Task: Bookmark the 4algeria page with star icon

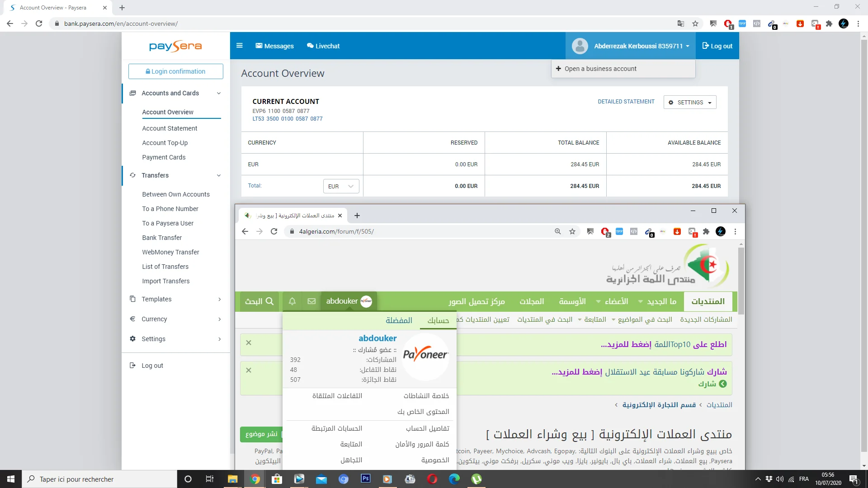Action: click(572, 232)
